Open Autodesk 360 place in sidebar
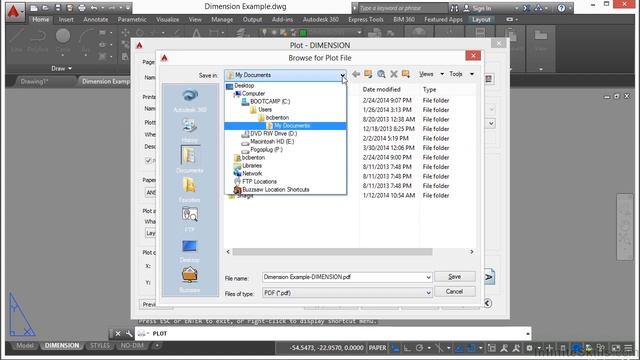Screen dimensions: 640x360 (x=190, y=100)
